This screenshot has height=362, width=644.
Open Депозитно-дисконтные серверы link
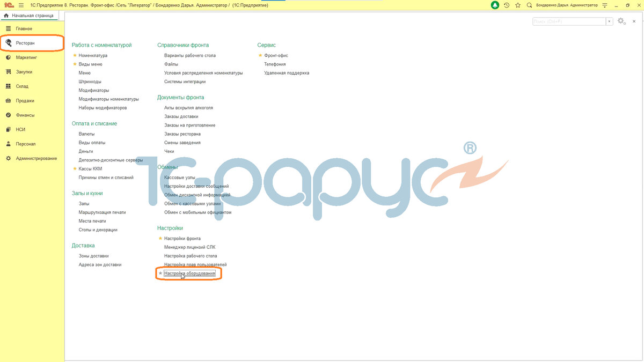coord(111,160)
